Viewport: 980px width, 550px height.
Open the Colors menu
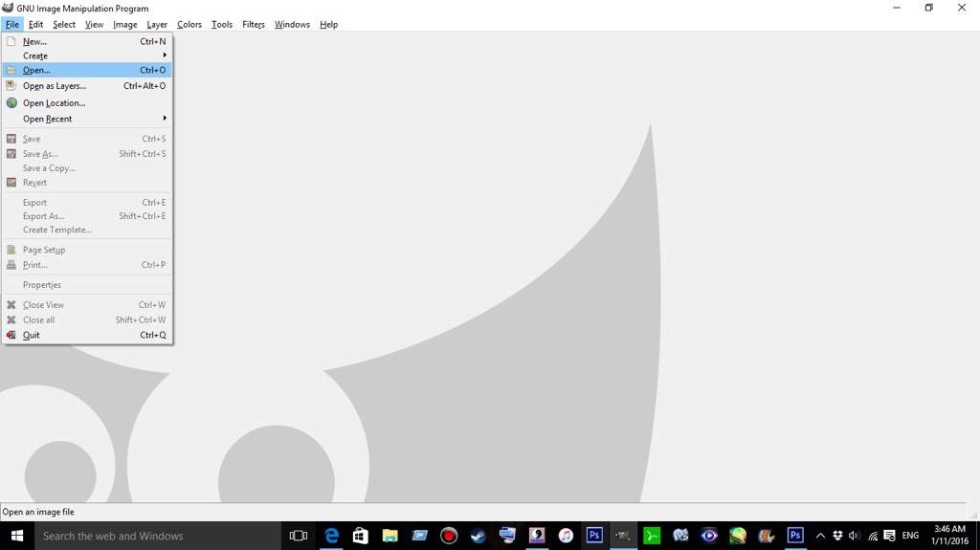189,24
